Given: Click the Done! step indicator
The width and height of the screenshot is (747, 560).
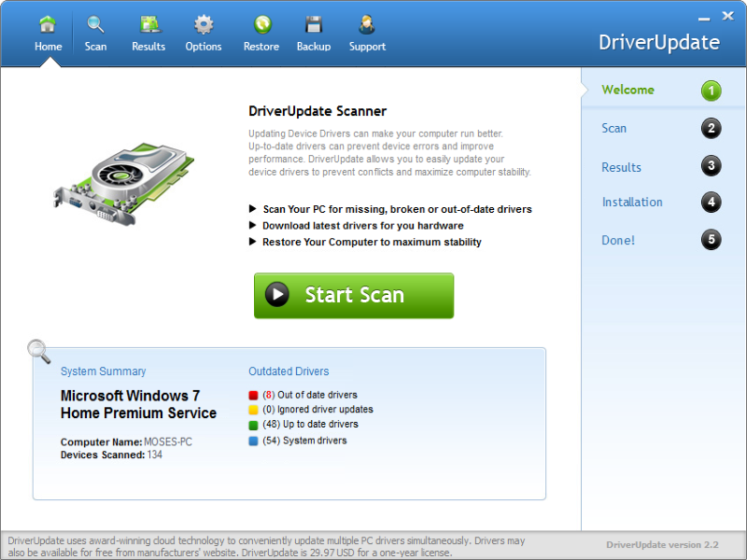Looking at the screenshot, I should 617,240.
